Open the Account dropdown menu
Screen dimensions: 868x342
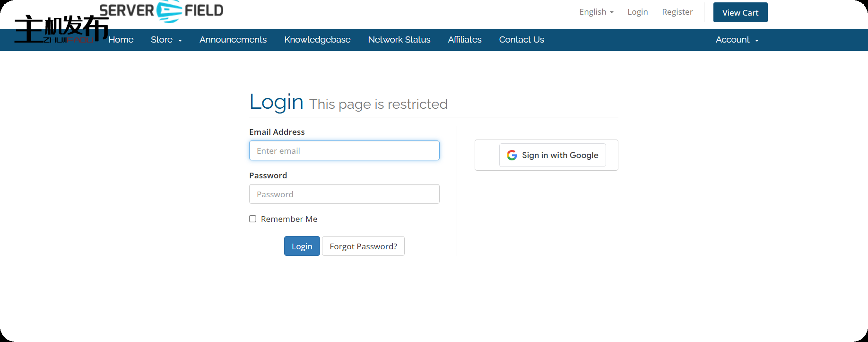(x=737, y=40)
